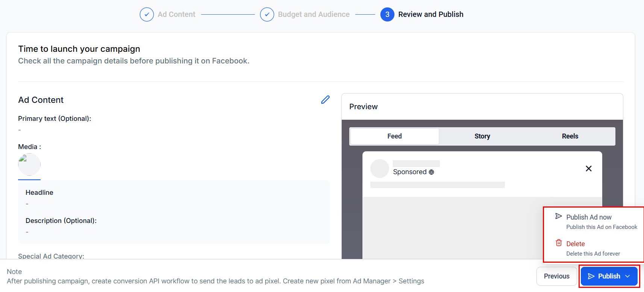Switch preview to the Reels tab
Image resolution: width=644 pixels, height=292 pixels.
[x=570, y=136]
